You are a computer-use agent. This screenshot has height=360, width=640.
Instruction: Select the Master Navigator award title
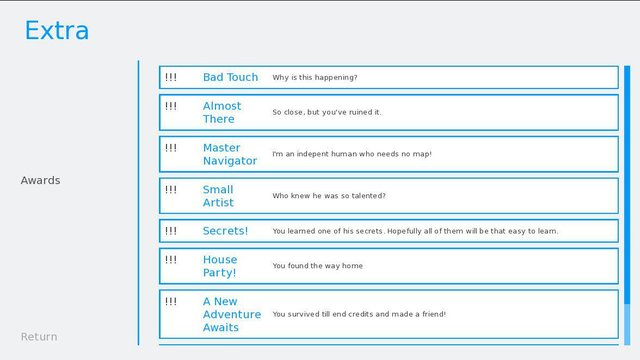click(230, 154)
